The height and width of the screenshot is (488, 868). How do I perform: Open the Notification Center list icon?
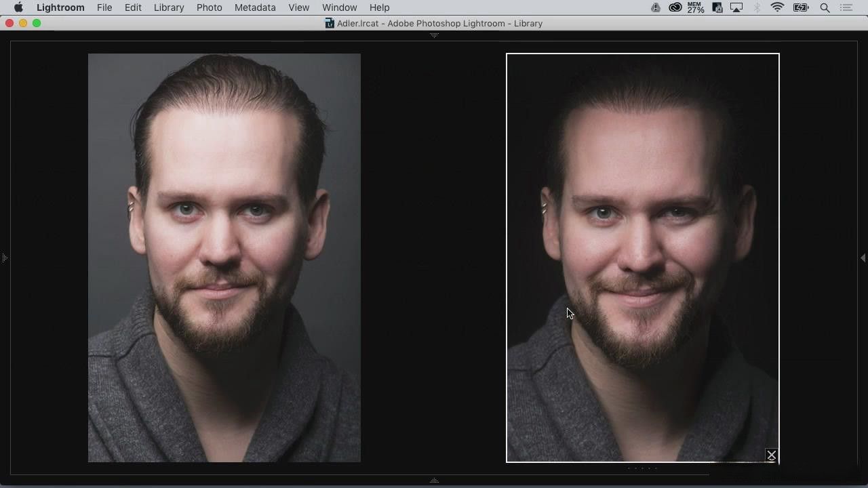[x=846, y=7]
